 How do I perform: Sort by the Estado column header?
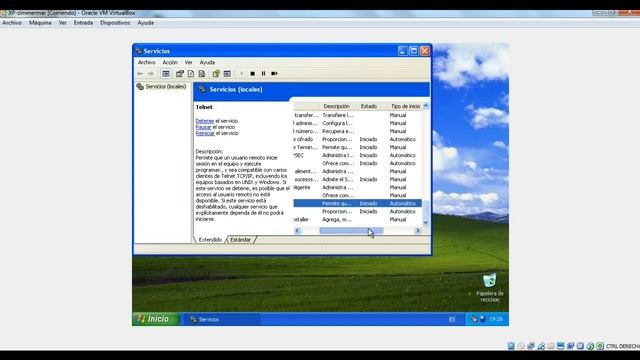[x=369, y=106]
